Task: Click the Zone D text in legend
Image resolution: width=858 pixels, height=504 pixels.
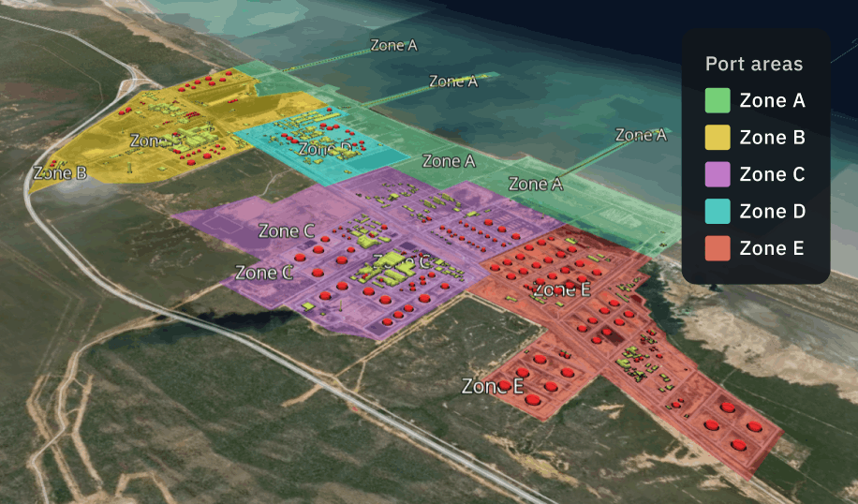Action: (772, 211)
